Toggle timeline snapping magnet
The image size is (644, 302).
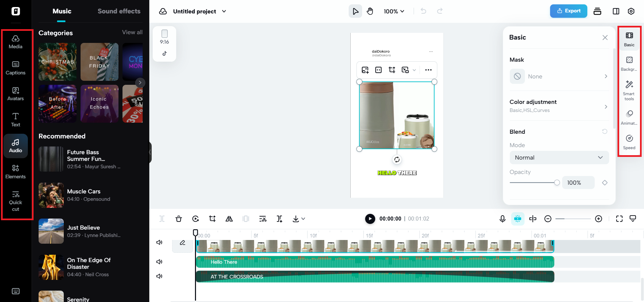[518, 219]
